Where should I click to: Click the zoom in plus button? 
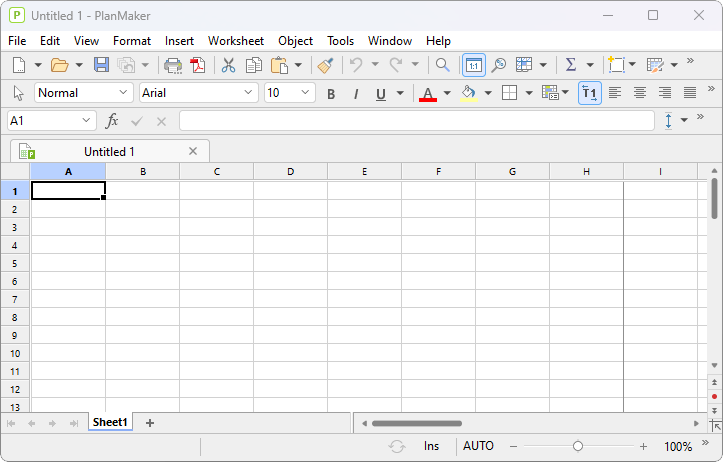click(643, 447)
